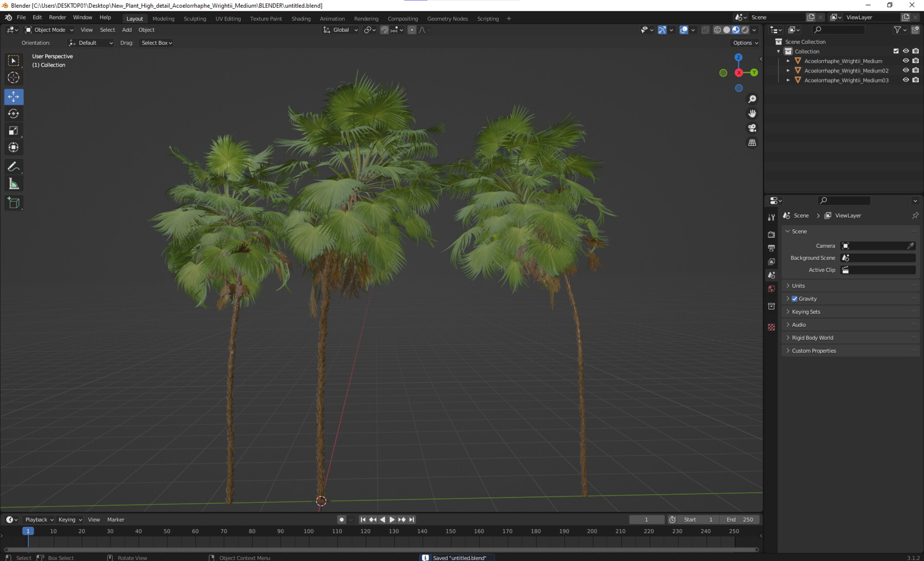Open the Tool properties tab
Screen dimensions: 924x561
point(771,218)
